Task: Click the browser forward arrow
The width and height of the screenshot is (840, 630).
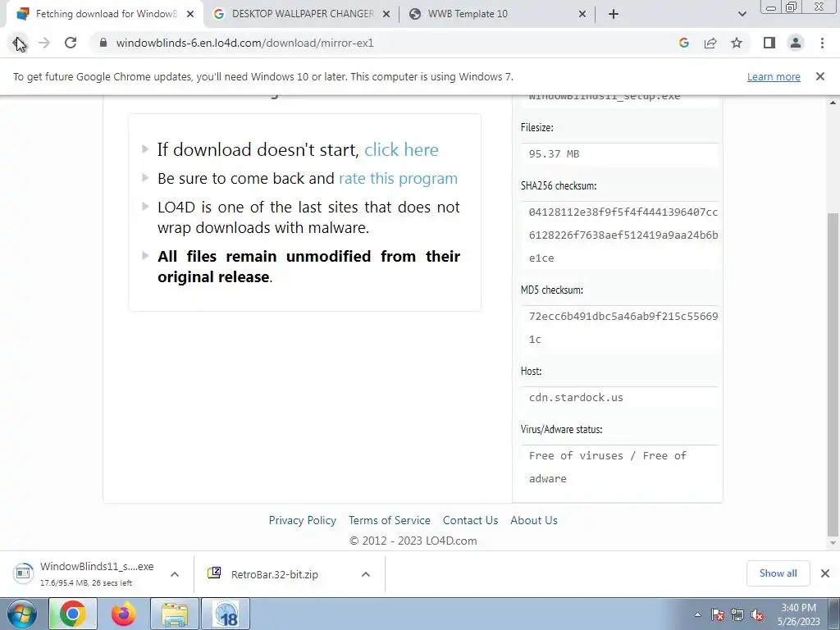Action: (44, 43)
